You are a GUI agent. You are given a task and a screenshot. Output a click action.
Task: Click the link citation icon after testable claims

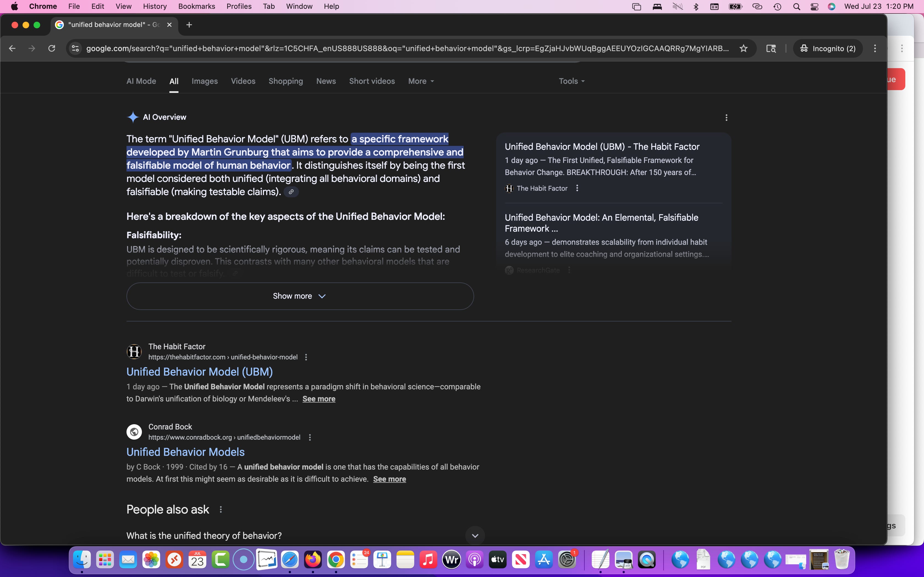coord(291,192)
